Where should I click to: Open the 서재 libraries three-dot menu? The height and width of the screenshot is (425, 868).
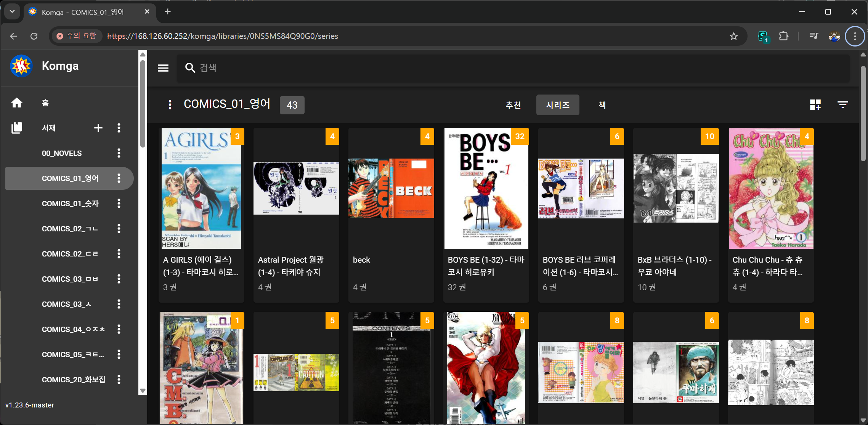point(119,128)
